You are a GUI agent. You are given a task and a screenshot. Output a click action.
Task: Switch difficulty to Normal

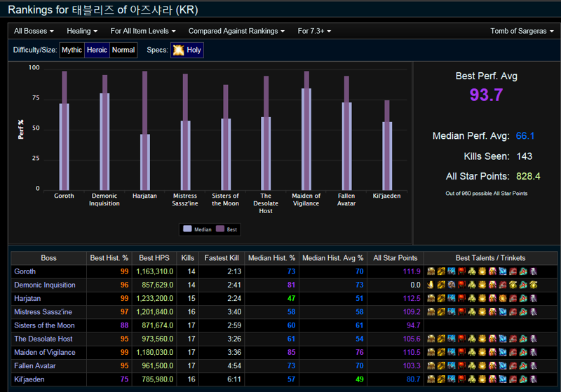coord(123,50)
